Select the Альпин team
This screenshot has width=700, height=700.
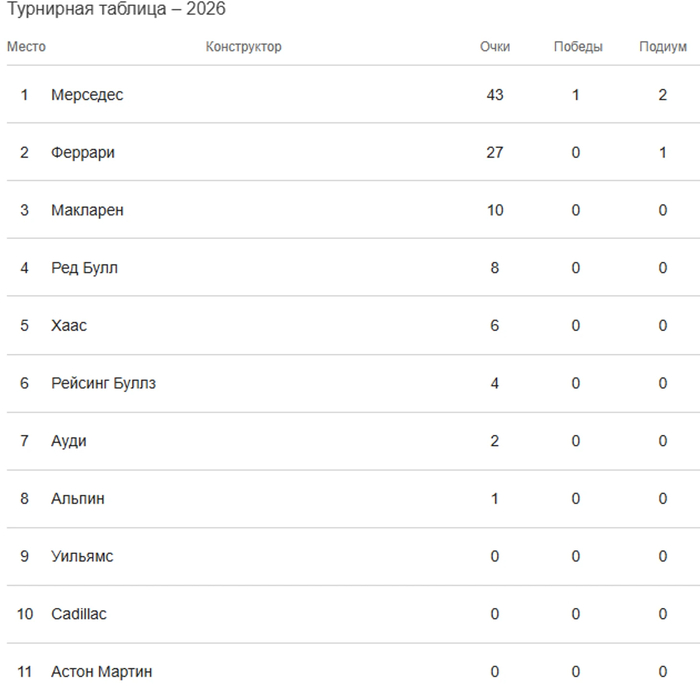point(78,499)
